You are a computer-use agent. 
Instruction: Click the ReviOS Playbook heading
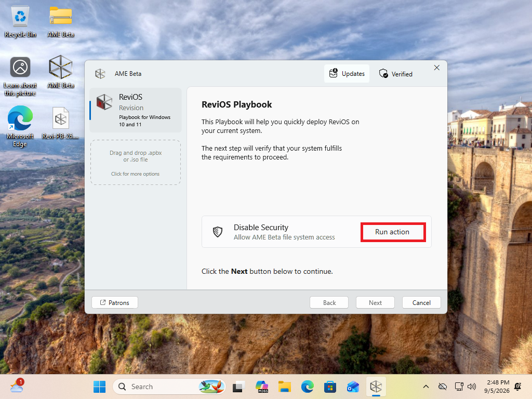[236, 104]
